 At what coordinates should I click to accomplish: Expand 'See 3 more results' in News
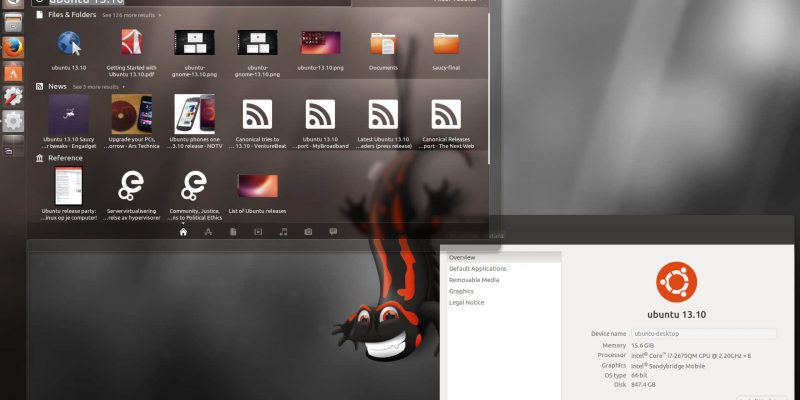point(99,87)
